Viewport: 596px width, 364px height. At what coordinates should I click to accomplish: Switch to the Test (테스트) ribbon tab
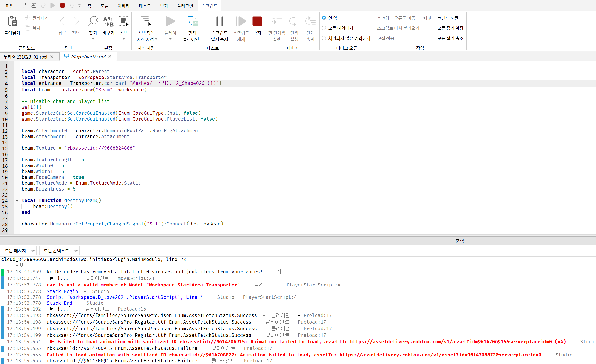pyautogui.click(x=145, y=6)
